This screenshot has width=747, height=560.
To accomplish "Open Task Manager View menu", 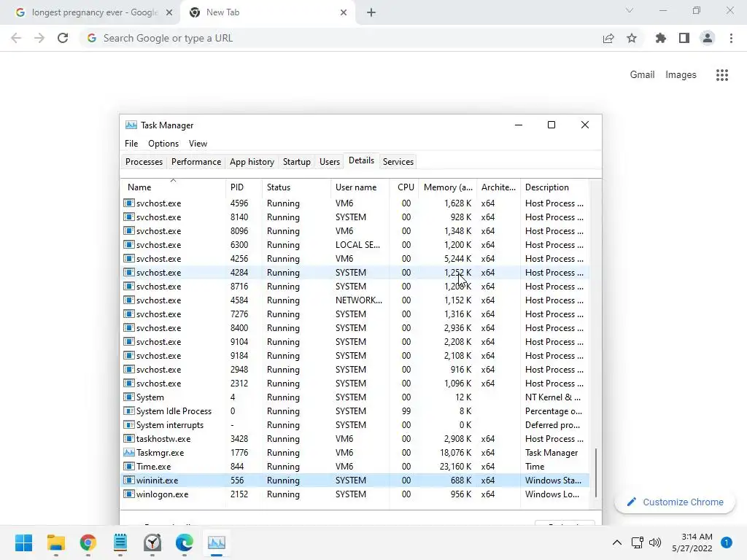I will pos(198,144).
